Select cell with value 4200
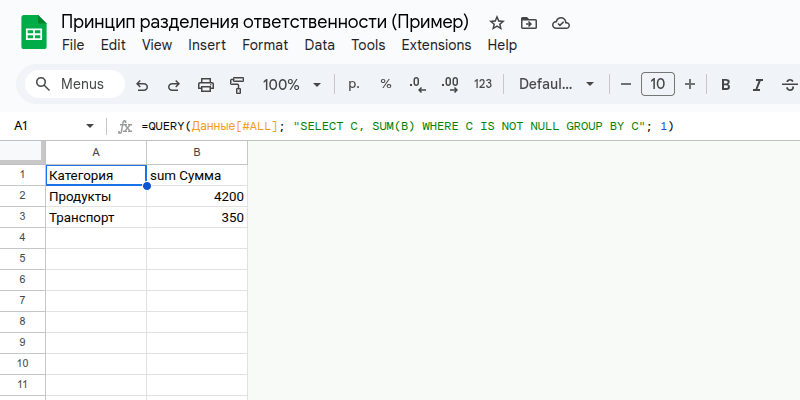The image size is (800, 400). point(197,196)
